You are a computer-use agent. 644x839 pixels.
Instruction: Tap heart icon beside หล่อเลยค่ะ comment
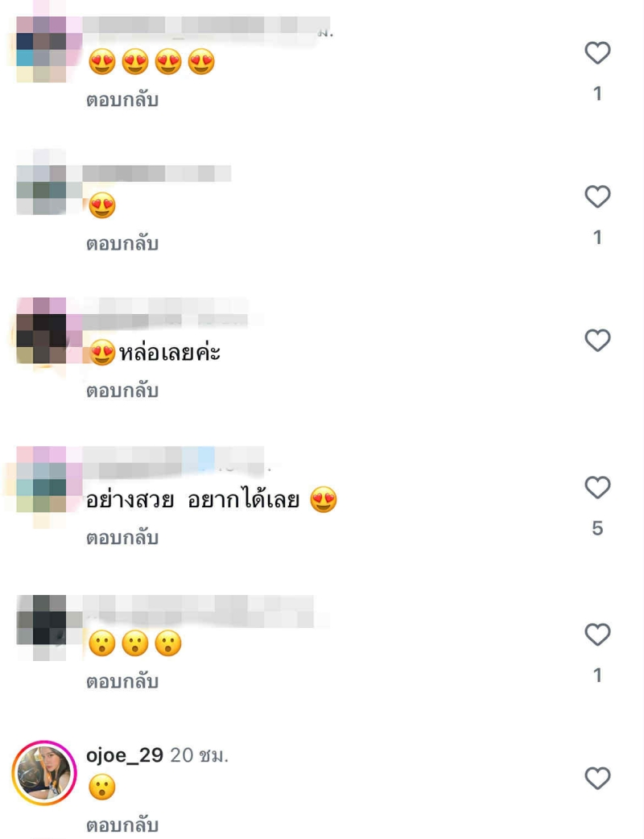597,341
